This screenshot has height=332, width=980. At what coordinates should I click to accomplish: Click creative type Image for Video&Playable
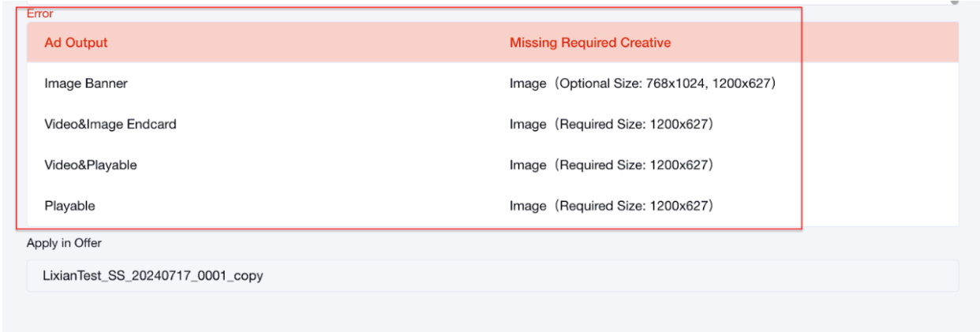point(528,166)
